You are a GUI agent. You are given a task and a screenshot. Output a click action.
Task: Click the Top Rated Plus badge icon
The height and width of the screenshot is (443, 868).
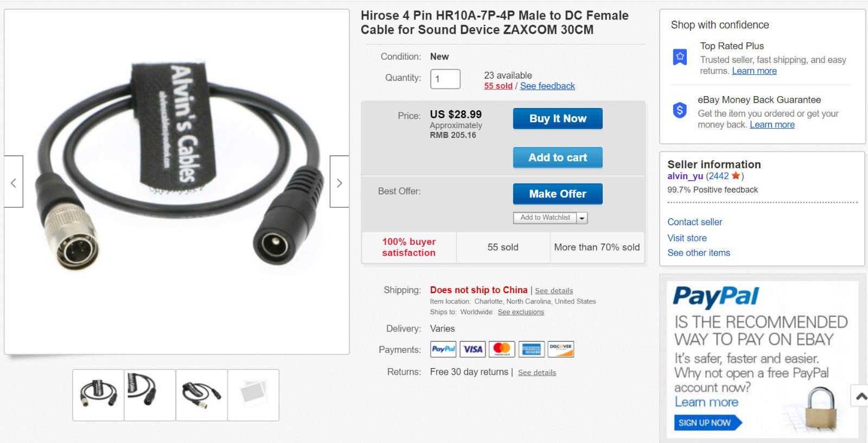tap(680, 56)
